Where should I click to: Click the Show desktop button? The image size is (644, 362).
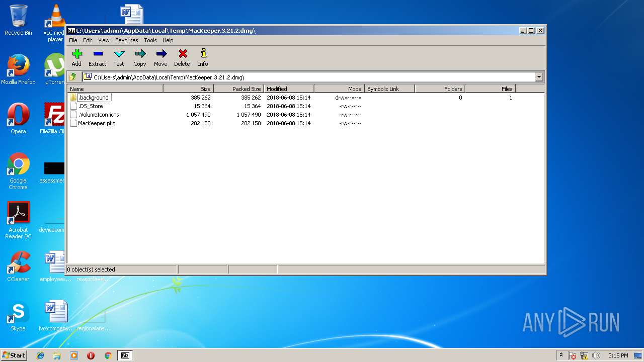[x=638, y=355]
